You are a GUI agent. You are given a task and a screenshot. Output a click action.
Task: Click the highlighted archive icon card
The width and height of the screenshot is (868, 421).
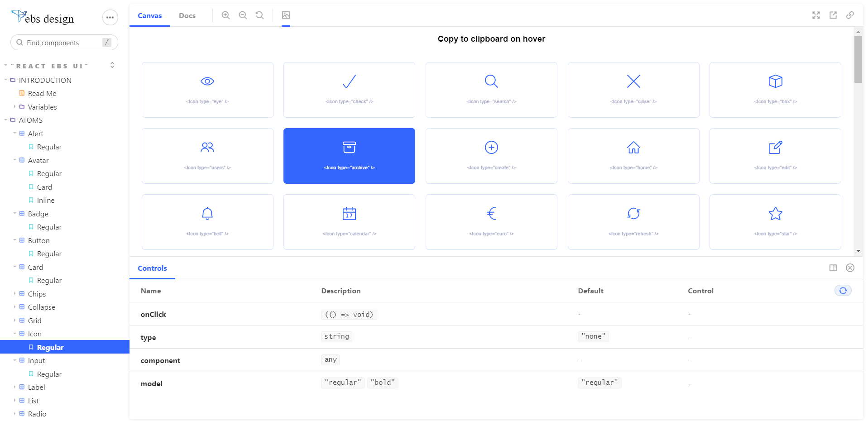[x=349, y=156]
